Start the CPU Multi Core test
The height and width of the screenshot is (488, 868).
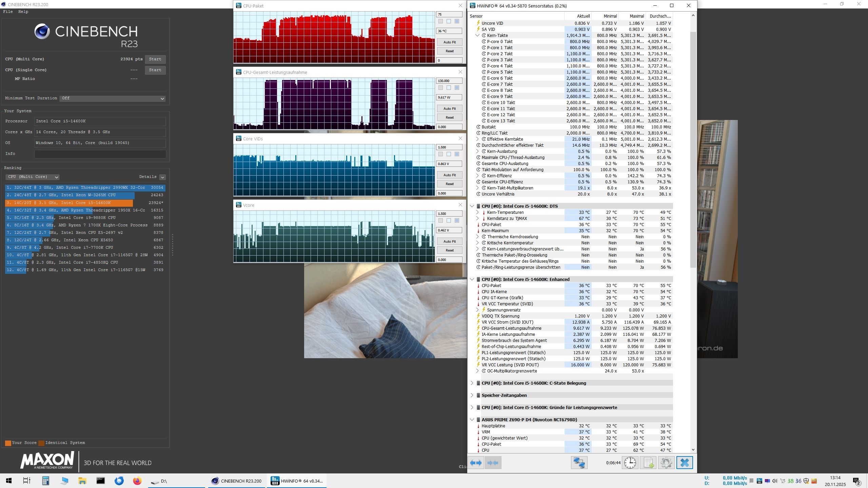155,59
